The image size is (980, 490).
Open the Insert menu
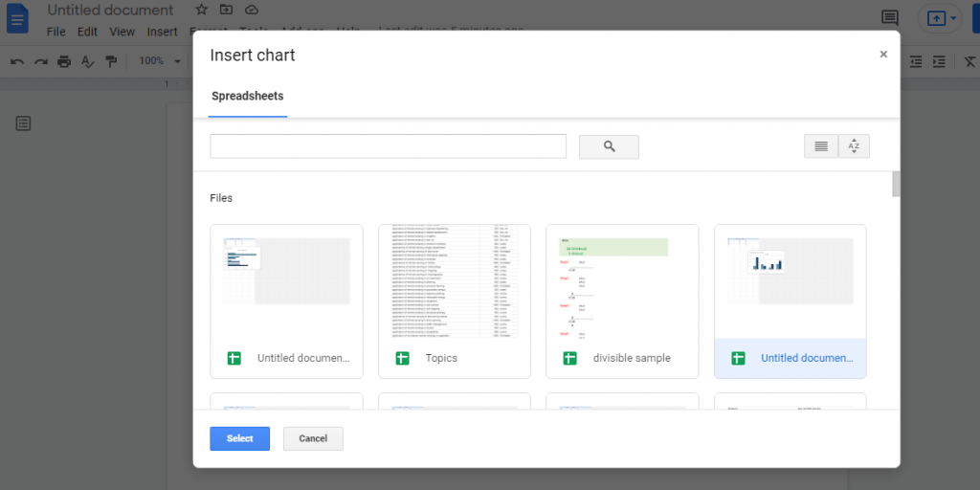[x=162, y=32]
